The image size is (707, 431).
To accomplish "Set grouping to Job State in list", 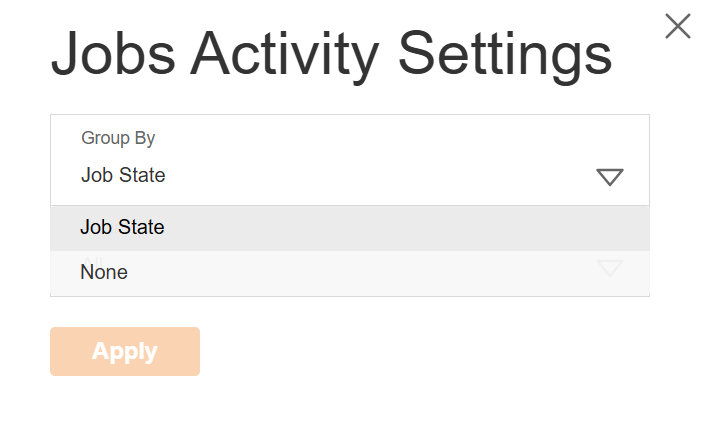I will coord(122,228).
